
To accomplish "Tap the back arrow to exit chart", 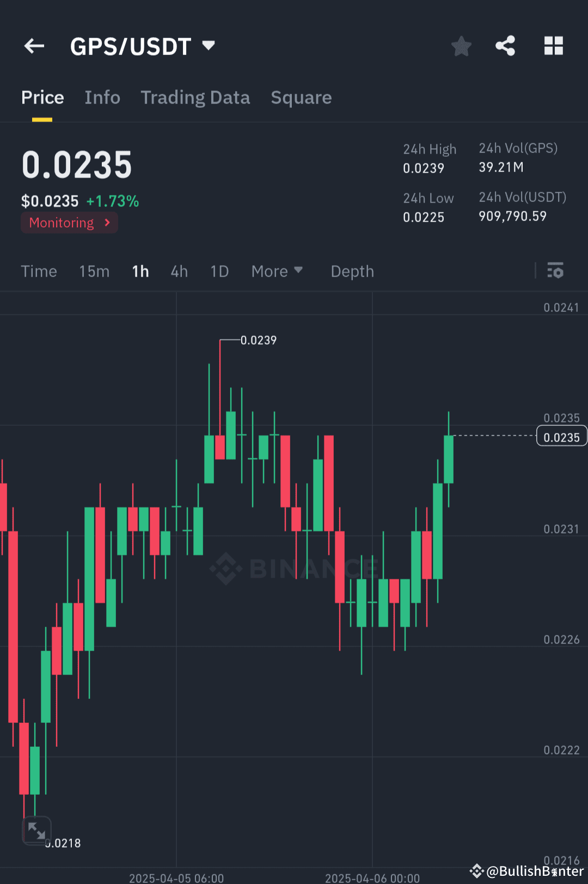I will 34,46.
